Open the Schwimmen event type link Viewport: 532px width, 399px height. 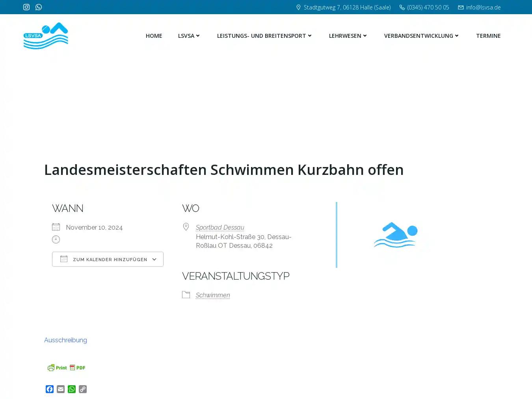213,295
